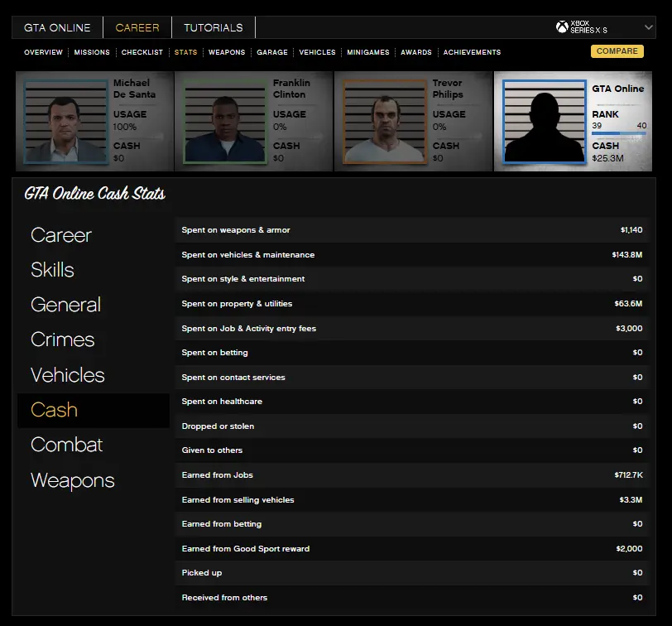Open the GTA Online top tab

tap(57, 27)
